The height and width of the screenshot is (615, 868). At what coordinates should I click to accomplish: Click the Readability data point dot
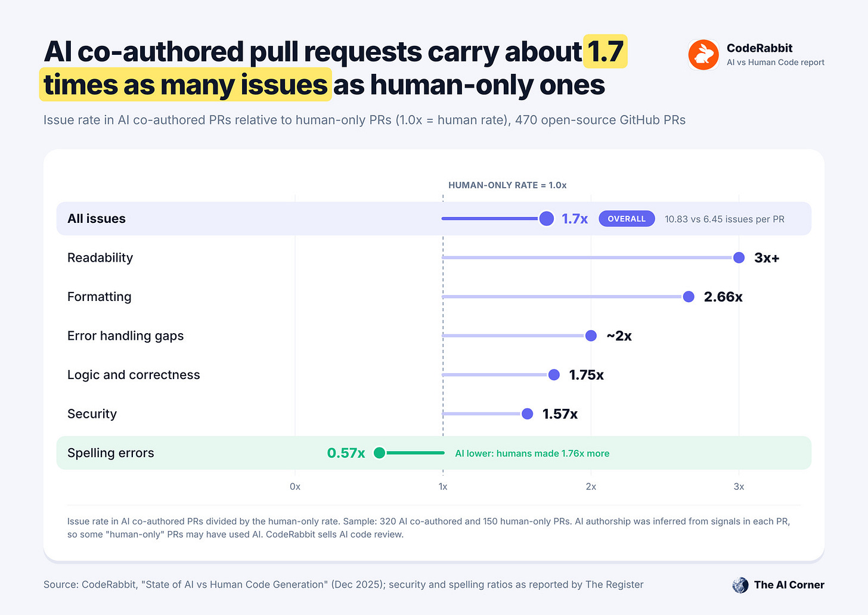[x=739, y=257]
